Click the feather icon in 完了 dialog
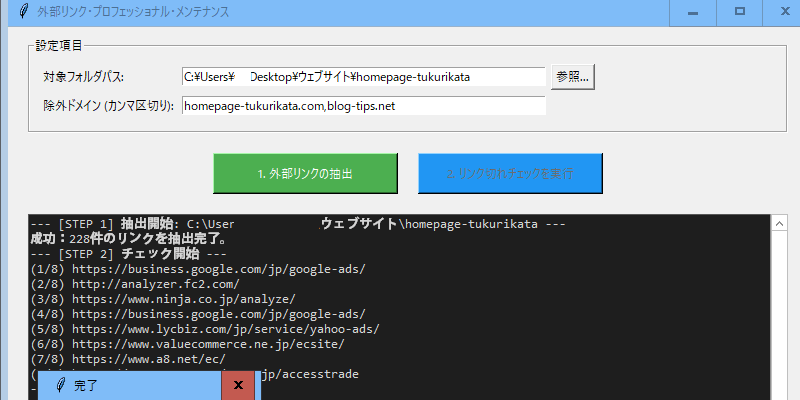The image size is (800, 400). click(61, 385)
